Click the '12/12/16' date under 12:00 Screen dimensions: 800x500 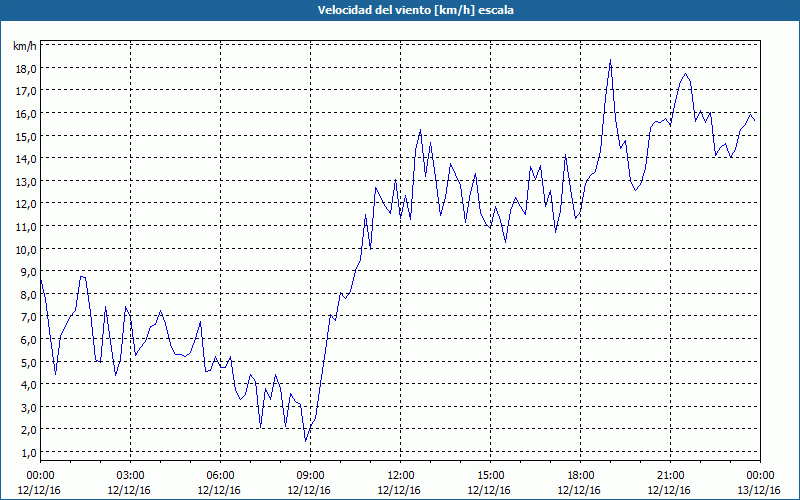point(399,490)
